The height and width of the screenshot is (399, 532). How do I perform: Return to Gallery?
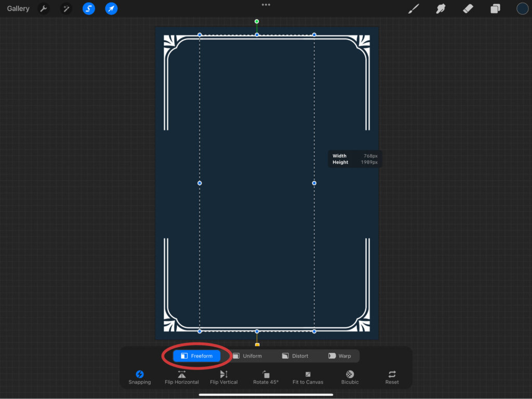[x=18, y=9]
